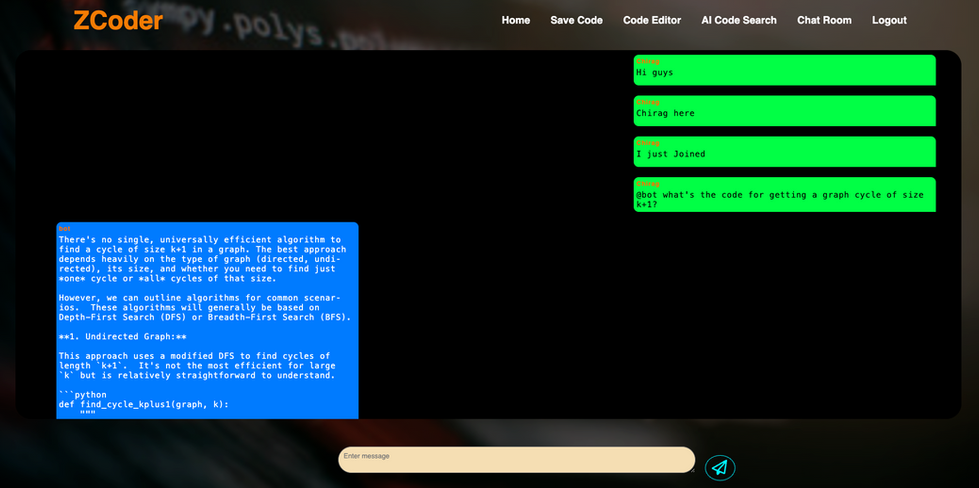Focus the Enter message input field

click(x=516, y=460)
